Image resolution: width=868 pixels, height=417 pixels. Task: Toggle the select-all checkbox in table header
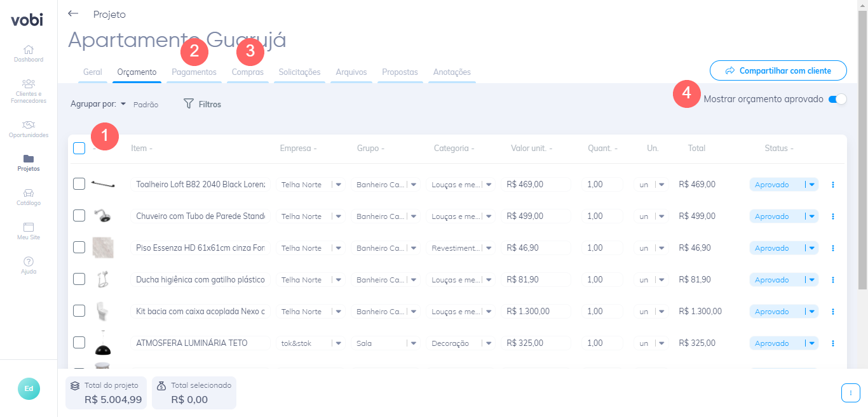coord(79,148)
